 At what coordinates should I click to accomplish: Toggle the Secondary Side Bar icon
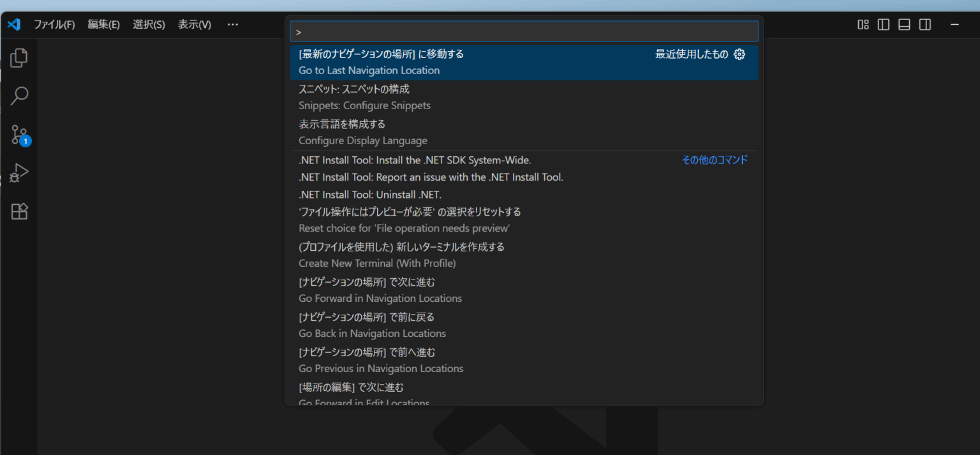[x=924, y=24]
